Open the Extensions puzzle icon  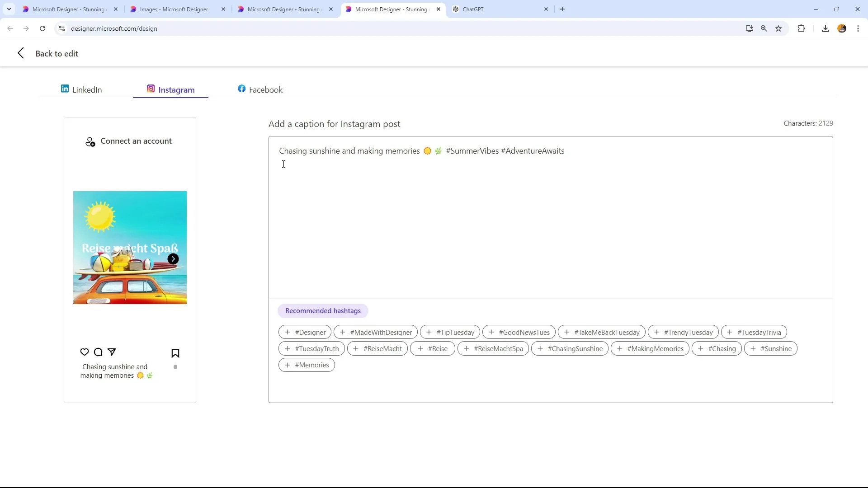point(802,28)
